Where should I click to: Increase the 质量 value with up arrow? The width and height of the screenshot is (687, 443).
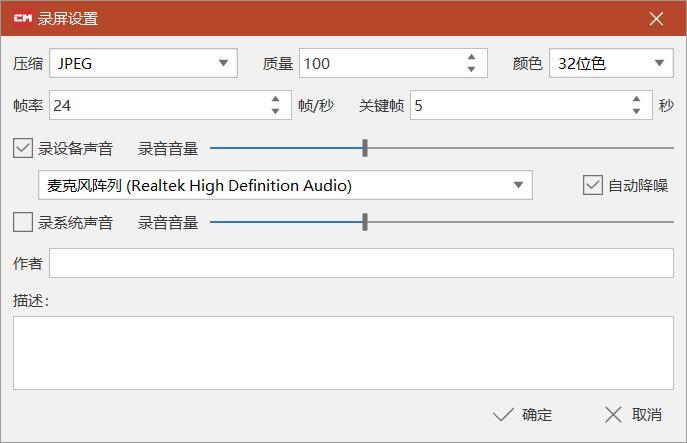pos(471,57)
